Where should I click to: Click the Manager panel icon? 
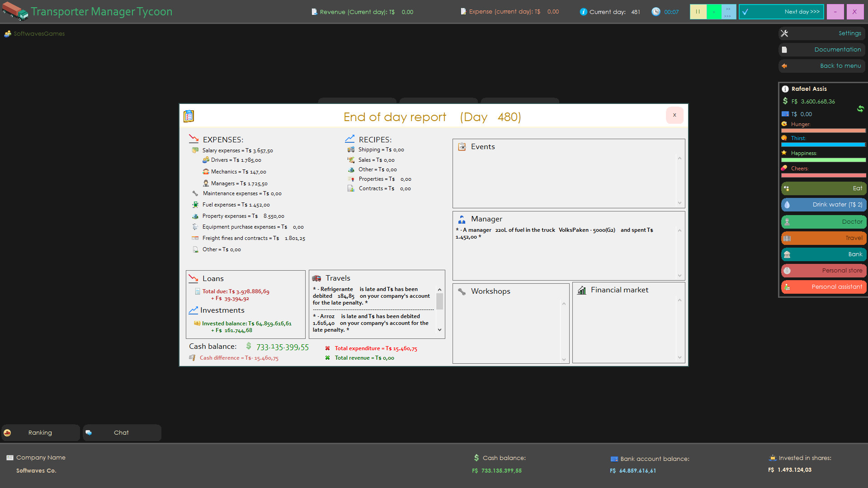(x=462, y=219)
